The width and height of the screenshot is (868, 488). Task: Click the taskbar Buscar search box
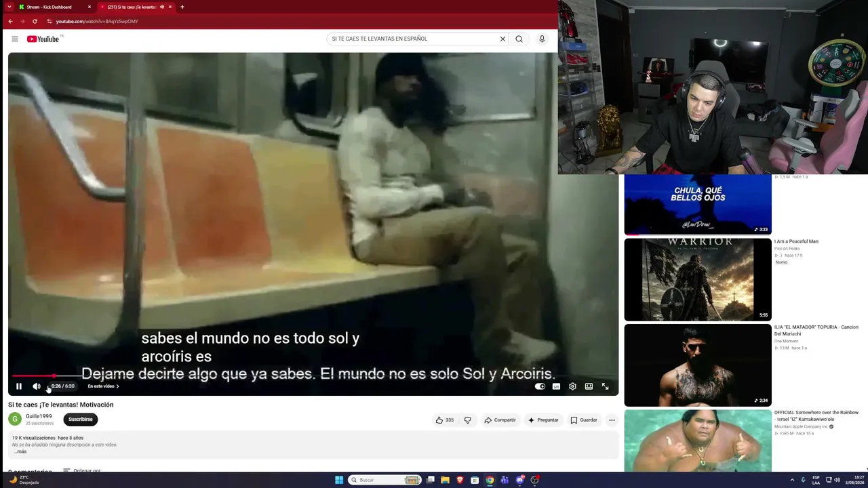(384, 480)
